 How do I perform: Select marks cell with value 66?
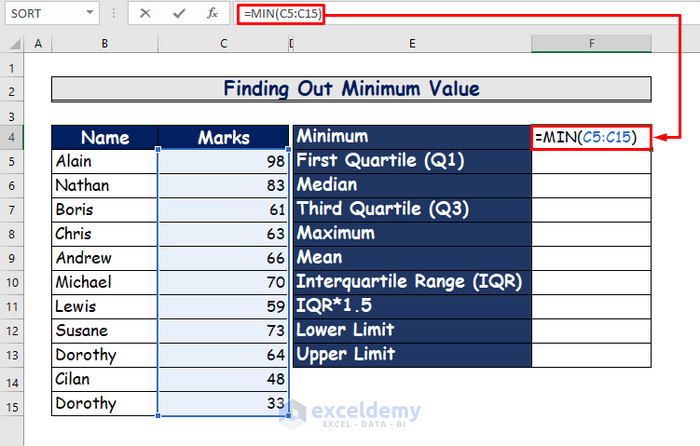tap(224, 258)
